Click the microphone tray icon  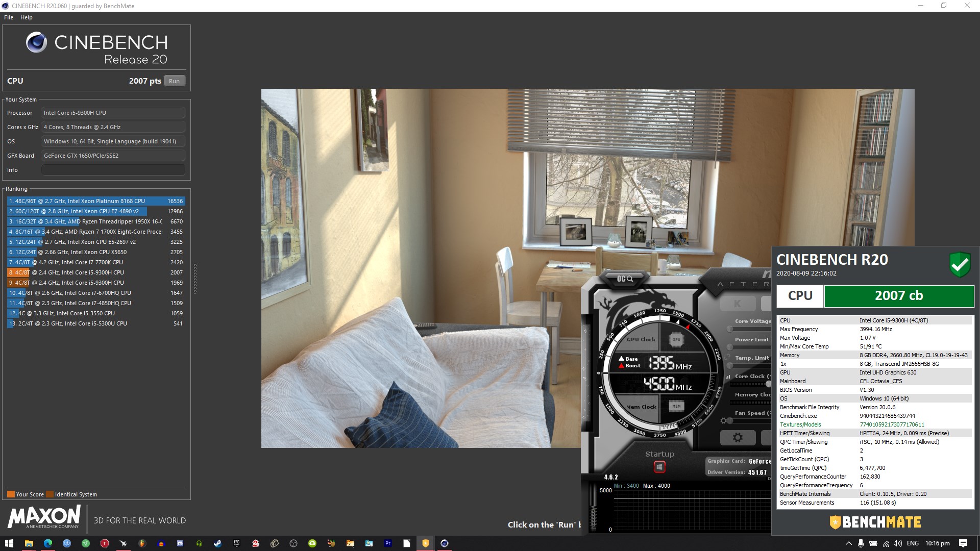point(861,543)
